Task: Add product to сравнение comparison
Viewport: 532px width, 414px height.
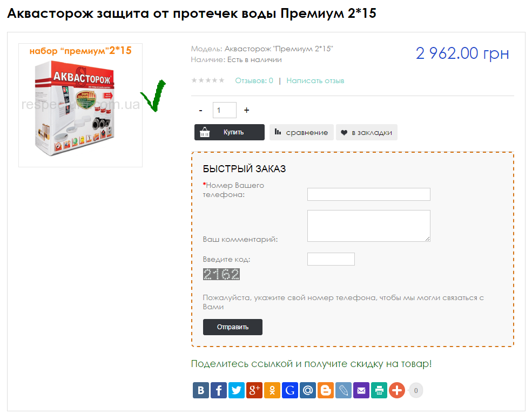Action: coord(301,132)
